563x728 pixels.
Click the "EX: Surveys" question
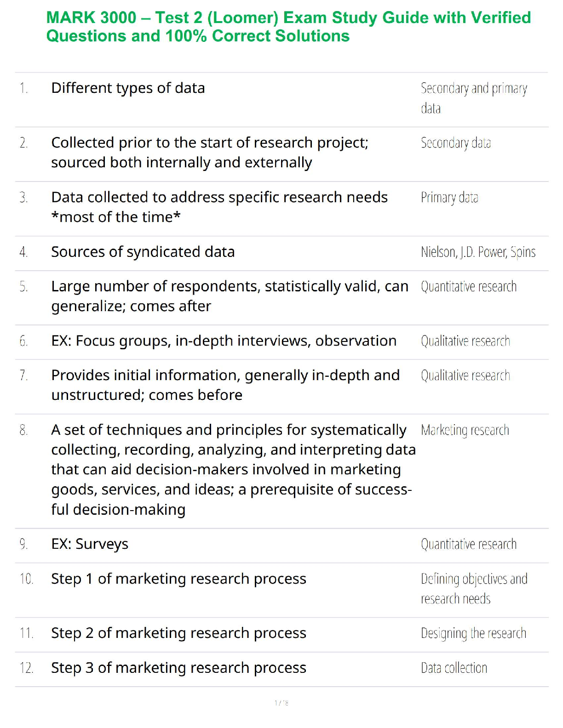tap(90, 544)
